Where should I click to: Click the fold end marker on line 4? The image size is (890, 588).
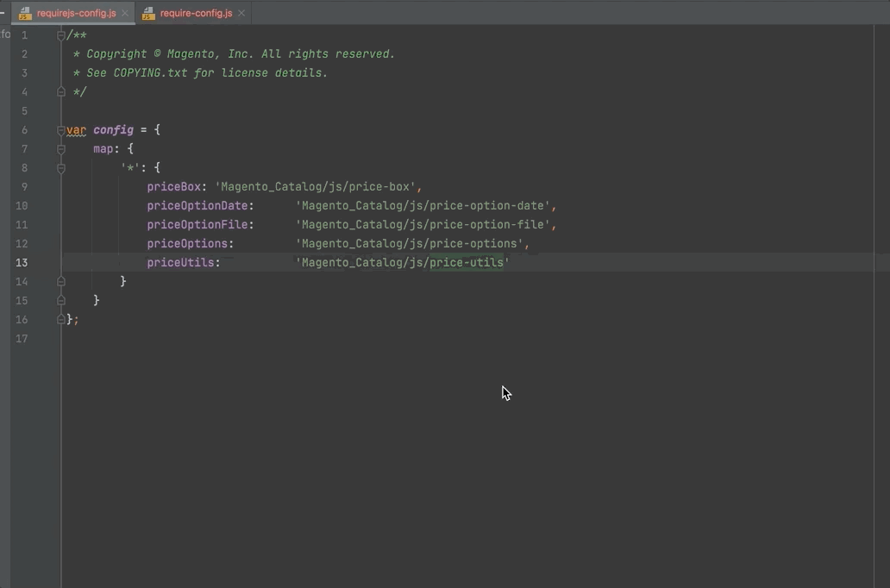61,91
